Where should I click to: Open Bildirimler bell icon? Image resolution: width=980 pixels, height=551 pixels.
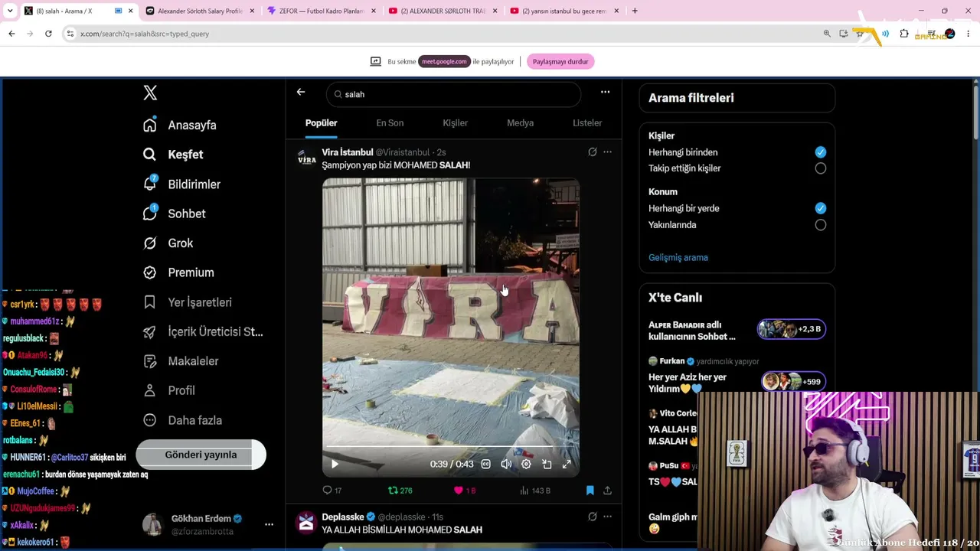point(150,184)
